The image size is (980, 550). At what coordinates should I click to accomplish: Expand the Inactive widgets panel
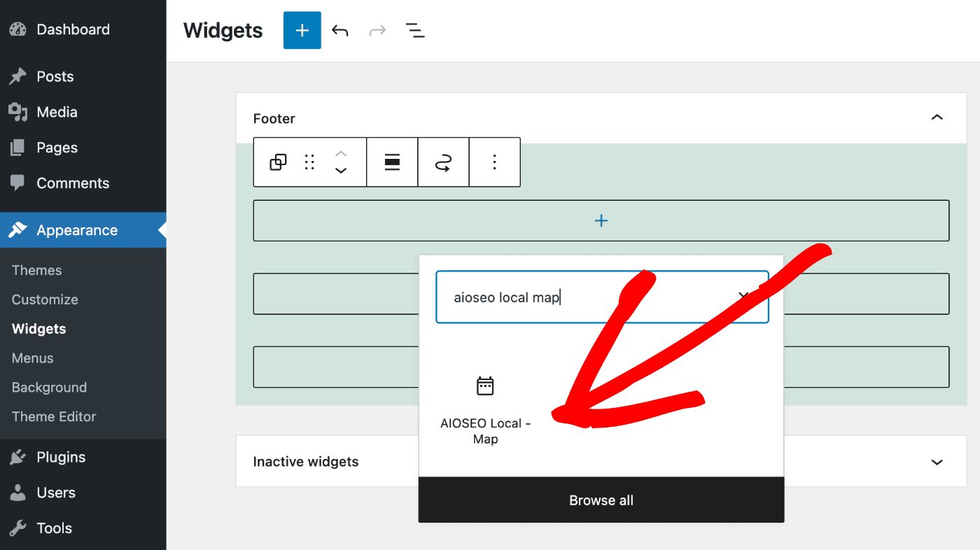click(x=937, y=462)
